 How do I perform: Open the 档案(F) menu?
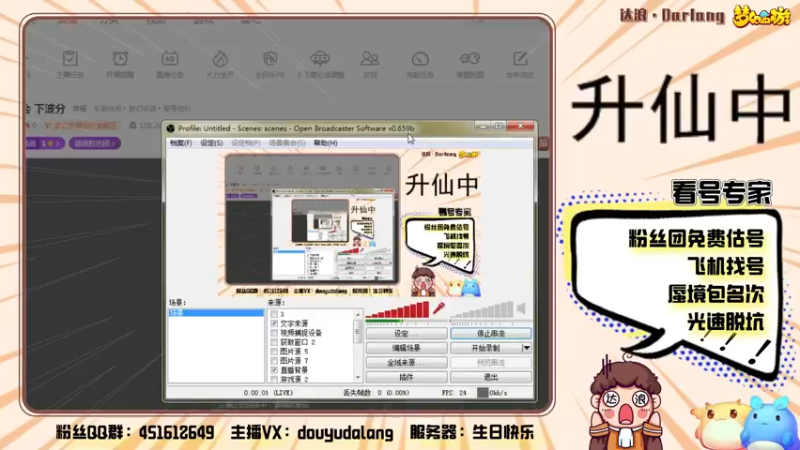pos(181,143)
